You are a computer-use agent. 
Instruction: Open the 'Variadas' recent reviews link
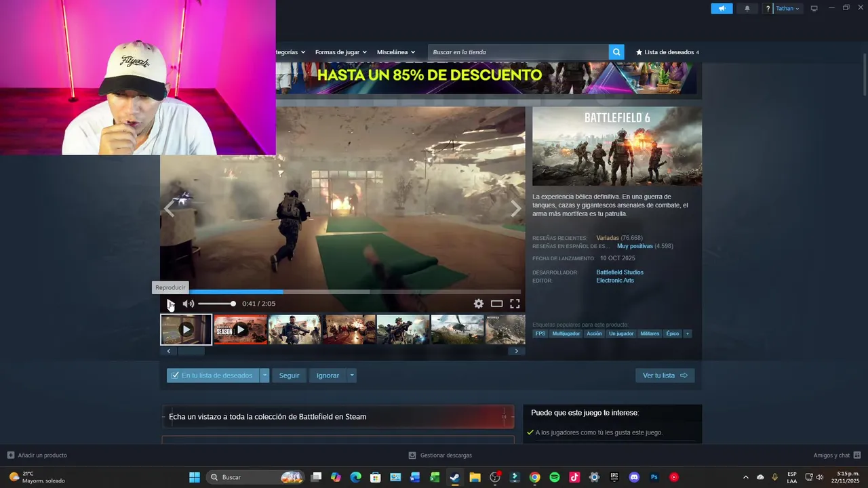(x=608, y=238)
